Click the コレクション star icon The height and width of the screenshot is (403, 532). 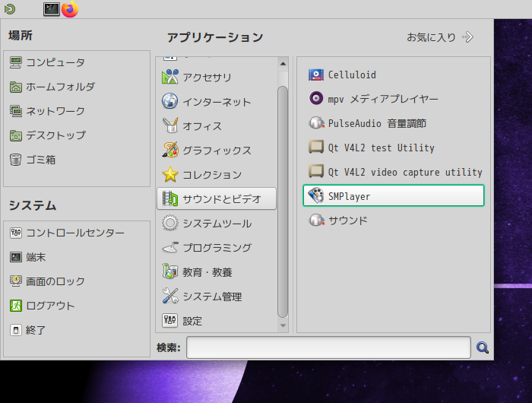click(x=170, y=175)
